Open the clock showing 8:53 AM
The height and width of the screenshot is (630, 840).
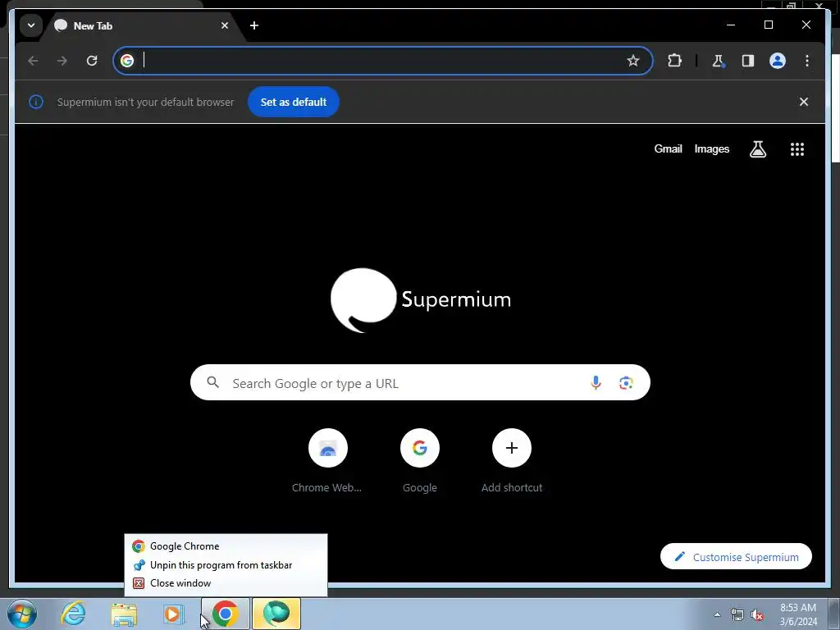(x=798, y=614)
